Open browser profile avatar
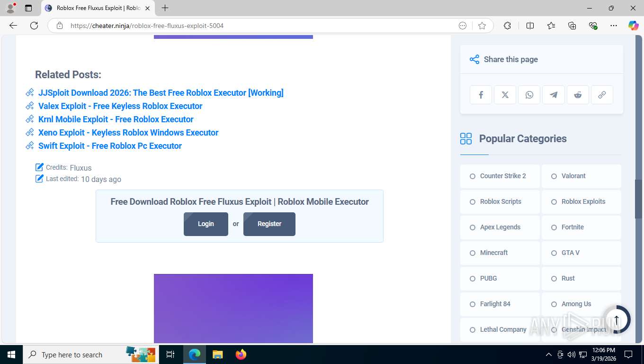This screenshot has width=644, height=364. click(10, 8)
